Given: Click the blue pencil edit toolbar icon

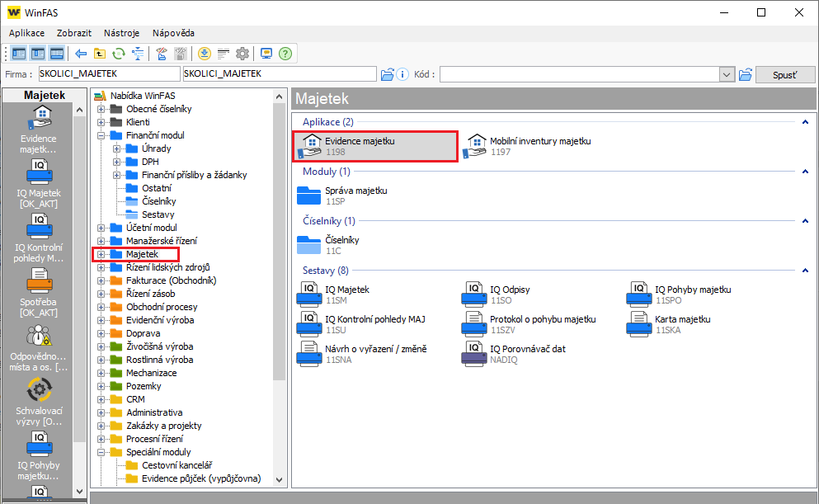Looking at the screenshot, I should coord(162,54).
